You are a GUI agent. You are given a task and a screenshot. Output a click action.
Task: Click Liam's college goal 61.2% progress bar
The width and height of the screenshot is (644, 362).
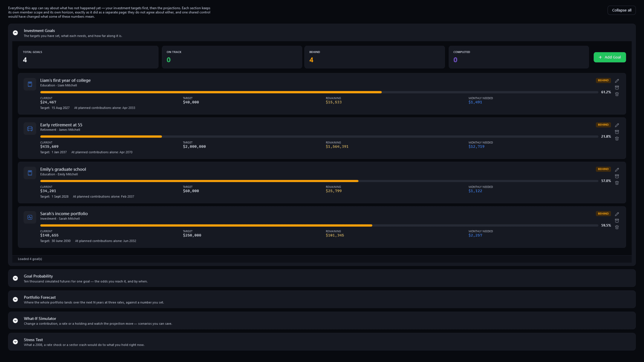tap(319, 92)
